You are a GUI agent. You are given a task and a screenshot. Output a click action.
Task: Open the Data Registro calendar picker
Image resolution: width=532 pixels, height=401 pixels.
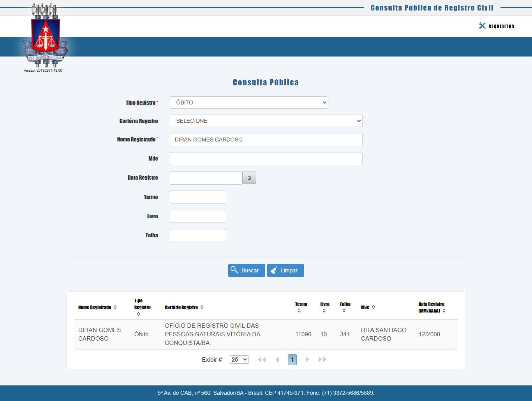pos(249,178)
